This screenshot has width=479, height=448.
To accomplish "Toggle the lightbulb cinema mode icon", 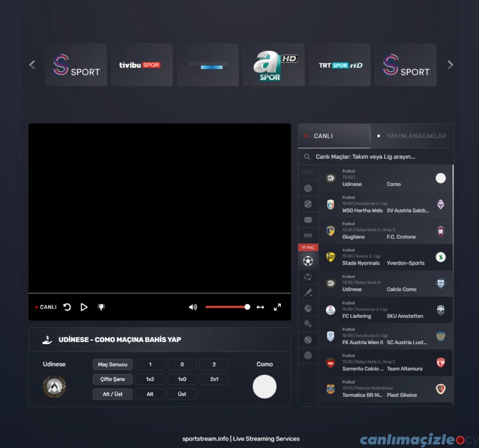I will point(101,307).
